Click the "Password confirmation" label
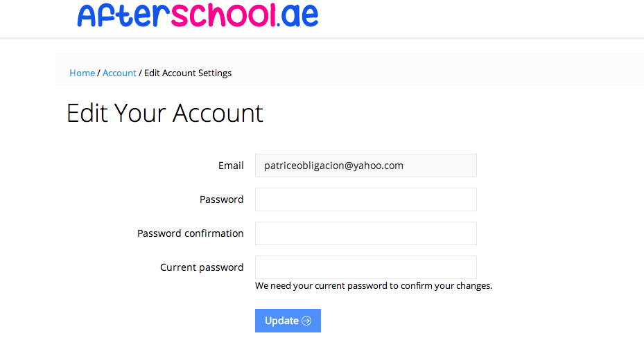The height and width of the screenshot is (338, 644). [x=190, y=233]
